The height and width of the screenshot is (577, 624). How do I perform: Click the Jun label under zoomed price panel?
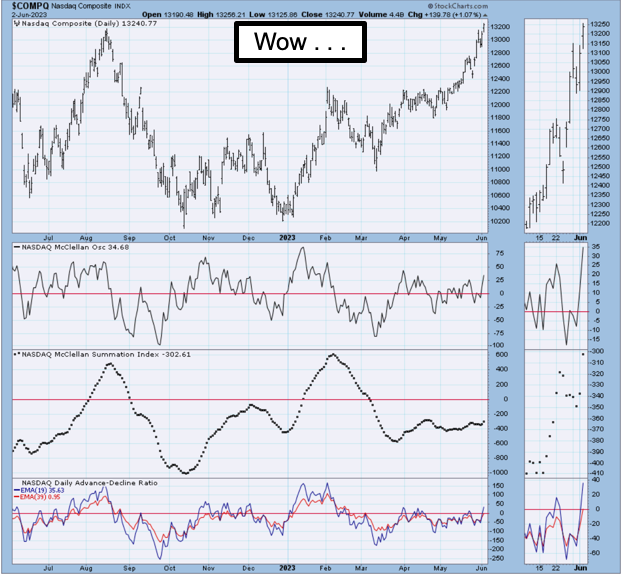coord(580,238)
